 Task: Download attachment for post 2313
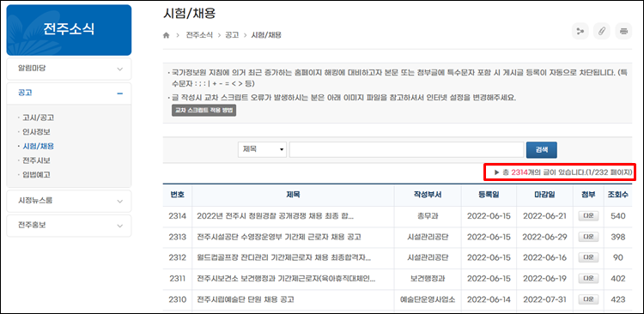588,238
